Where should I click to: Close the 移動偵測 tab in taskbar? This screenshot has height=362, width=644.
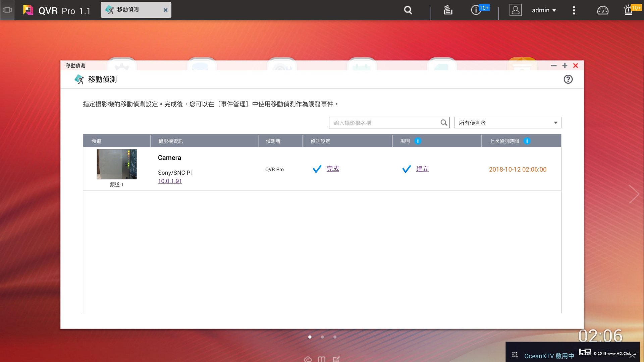(165, 10)
